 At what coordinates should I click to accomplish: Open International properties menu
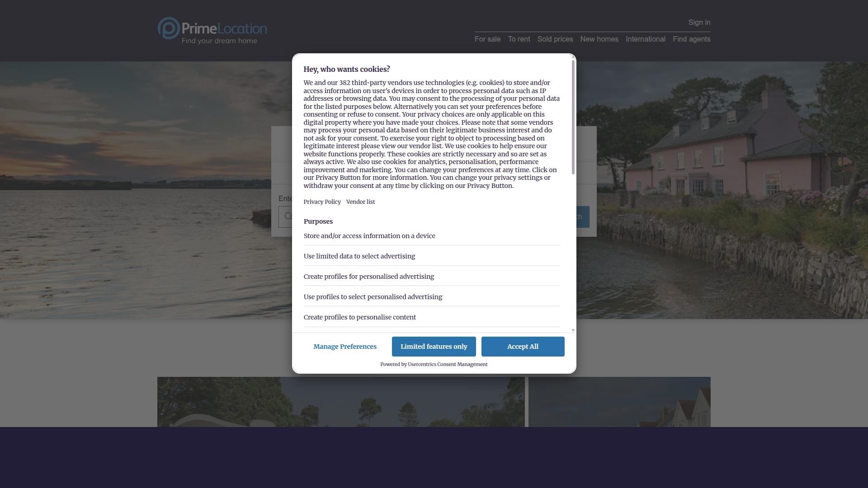[646, 39]
